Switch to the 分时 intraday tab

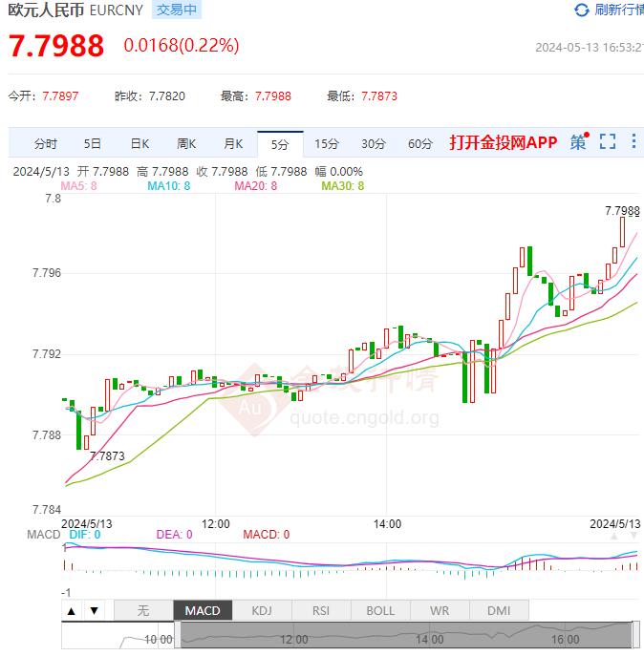(45, 144)
